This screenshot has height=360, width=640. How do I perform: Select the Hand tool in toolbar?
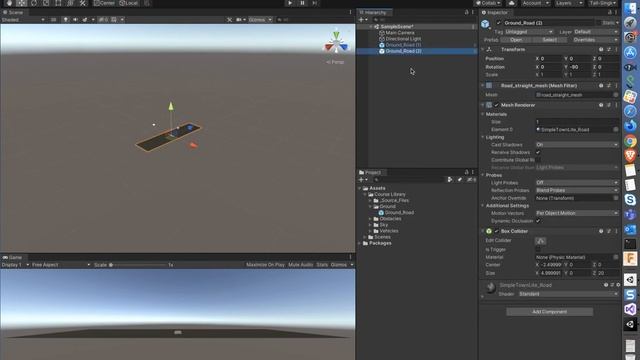[x=9, y=3]
